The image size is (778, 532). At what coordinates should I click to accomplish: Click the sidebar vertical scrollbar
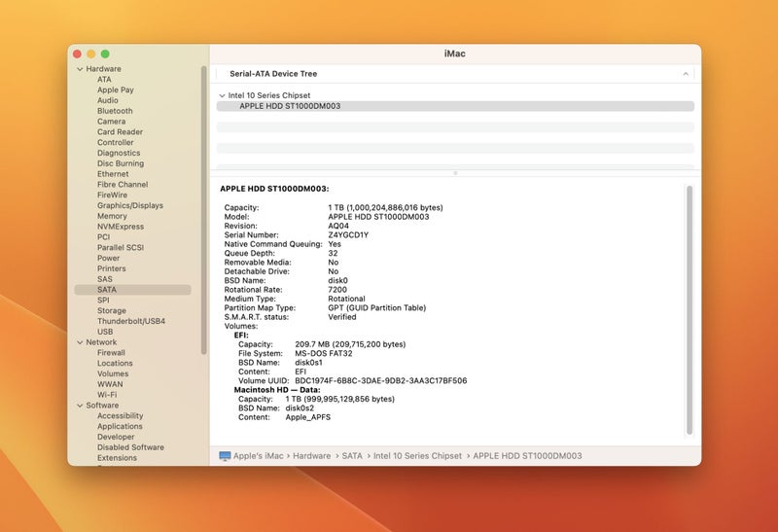tap(203, 210)
